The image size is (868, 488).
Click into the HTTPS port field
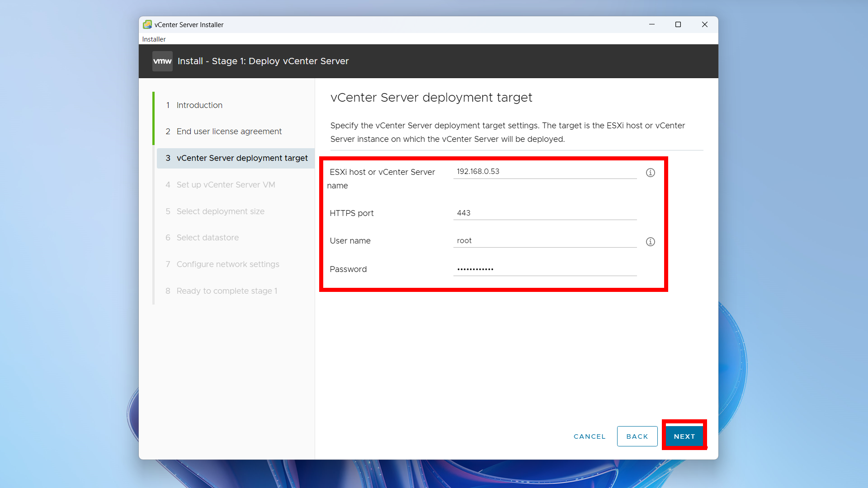tap(544, 213)
